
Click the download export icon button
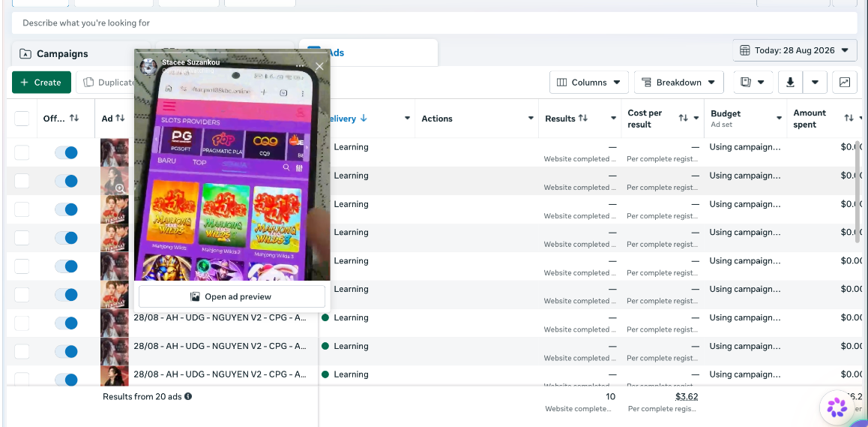(791, 82)
